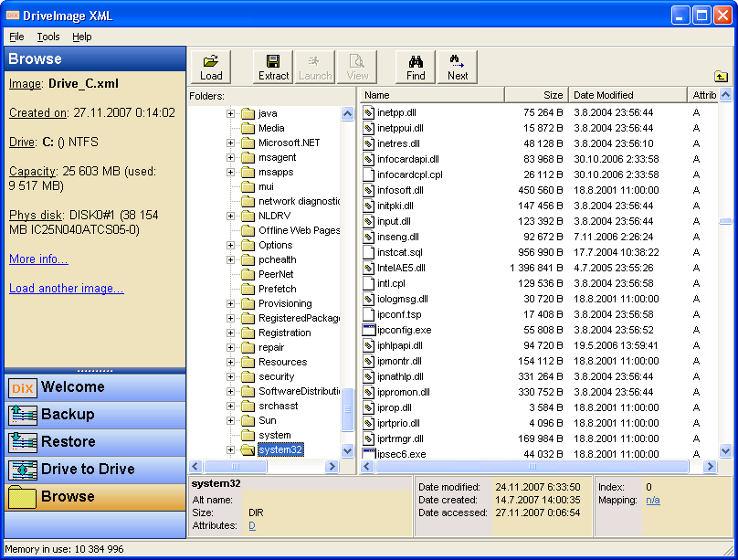Expand the repair folder node

(230, 347)
